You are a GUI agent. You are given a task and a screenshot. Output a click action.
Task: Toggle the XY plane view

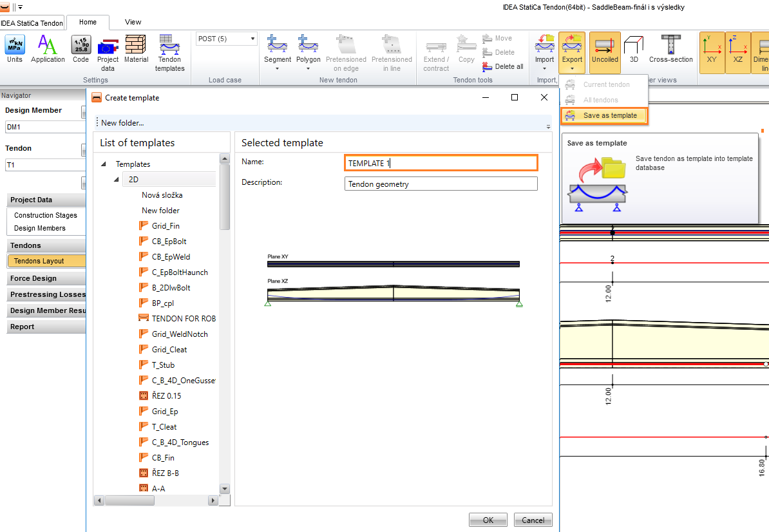click(x=712, y=50)
